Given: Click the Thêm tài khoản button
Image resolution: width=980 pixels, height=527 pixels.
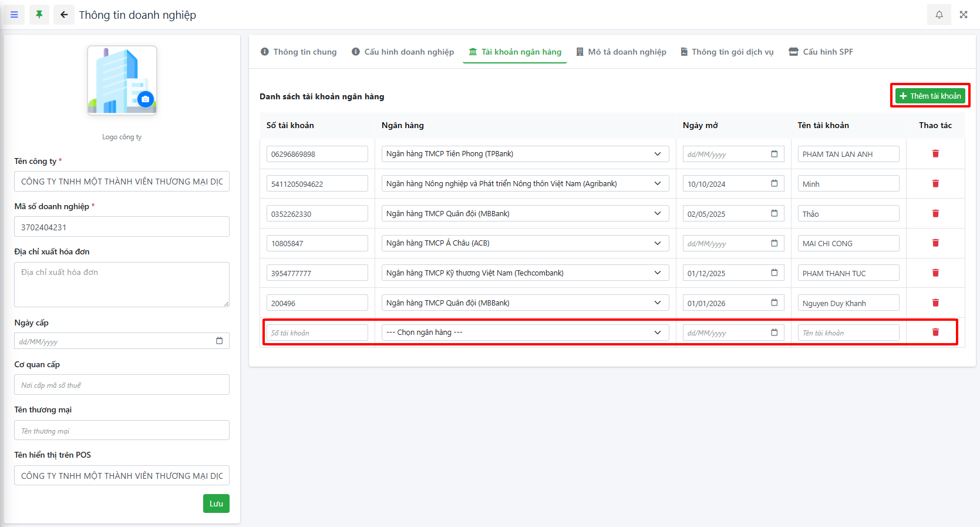Looking at the screenshot, I should pyautogui.click(x=930, y=96).
